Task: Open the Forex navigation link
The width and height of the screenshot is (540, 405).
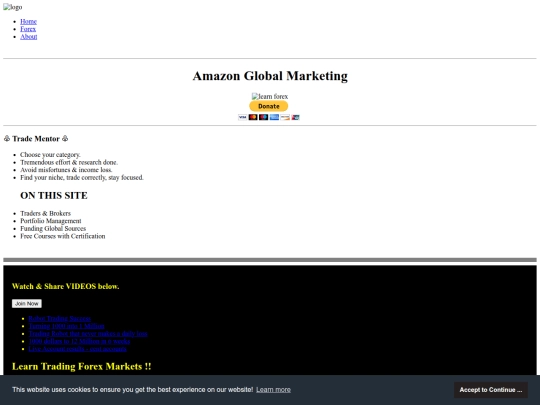Action: click(x=28, y=29)
